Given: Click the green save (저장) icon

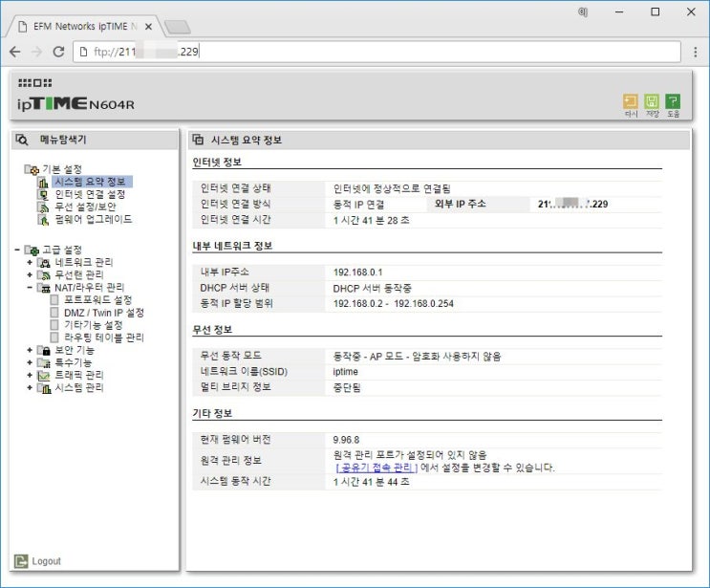Looking at the screenshot, I should coord(651,101).
